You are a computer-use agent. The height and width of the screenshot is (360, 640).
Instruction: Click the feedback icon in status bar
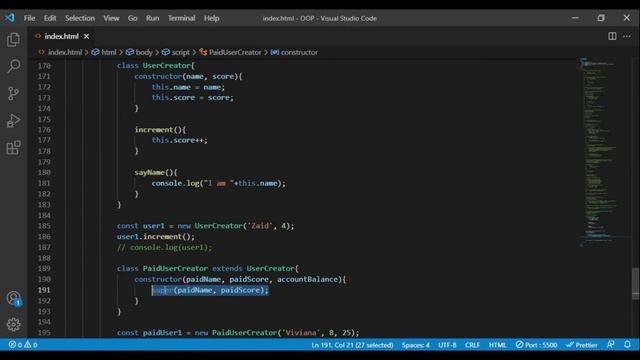coord(611,345)
